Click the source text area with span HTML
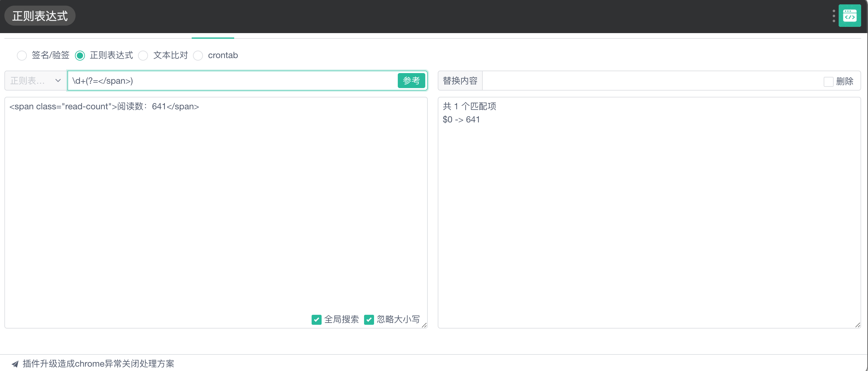 click(216, 202)
